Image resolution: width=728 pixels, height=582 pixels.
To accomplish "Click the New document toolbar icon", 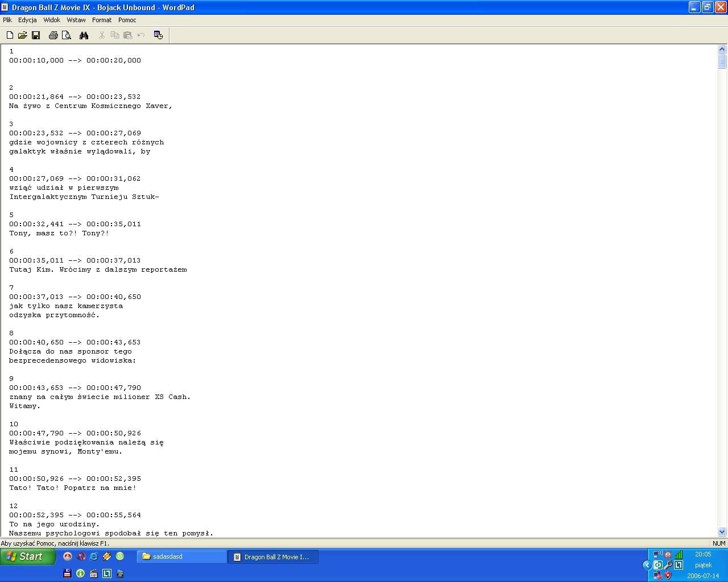I will 10,35.
